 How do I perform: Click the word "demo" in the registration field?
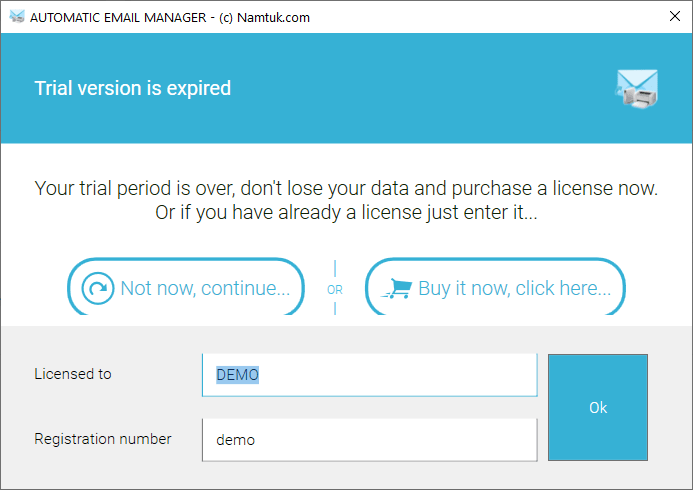(x=236, y=440)
